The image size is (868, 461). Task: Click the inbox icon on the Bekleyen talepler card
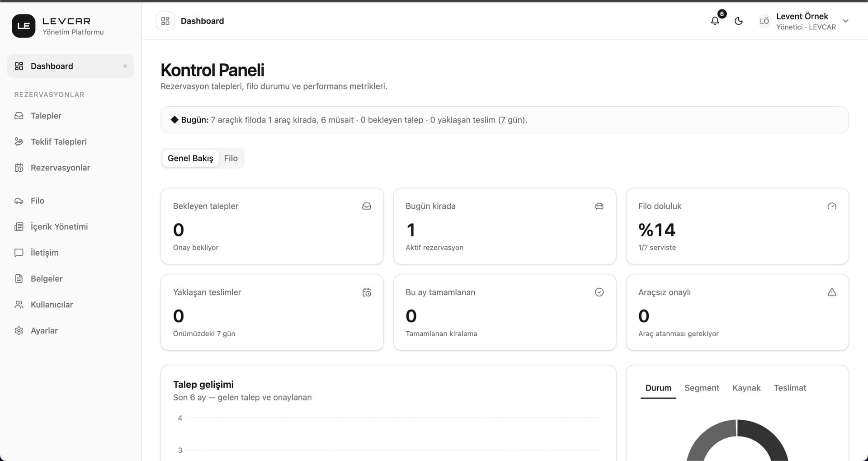367,206
